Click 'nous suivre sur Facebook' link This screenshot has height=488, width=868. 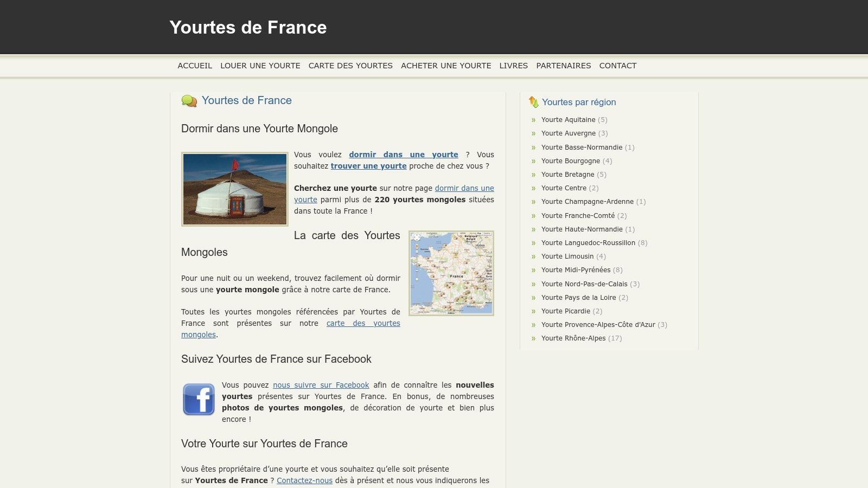coord(321,385)
